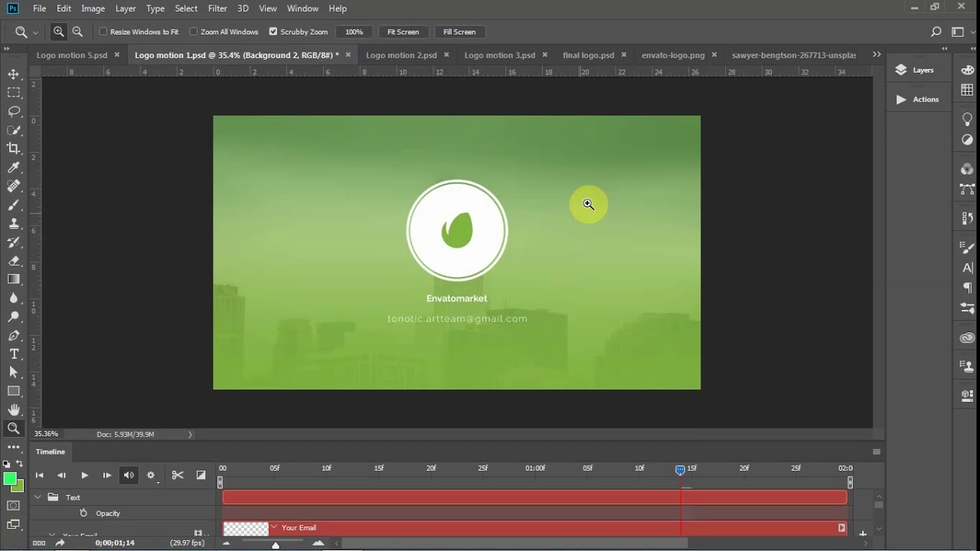
Task: Change screen mode button
Action: 14,525
